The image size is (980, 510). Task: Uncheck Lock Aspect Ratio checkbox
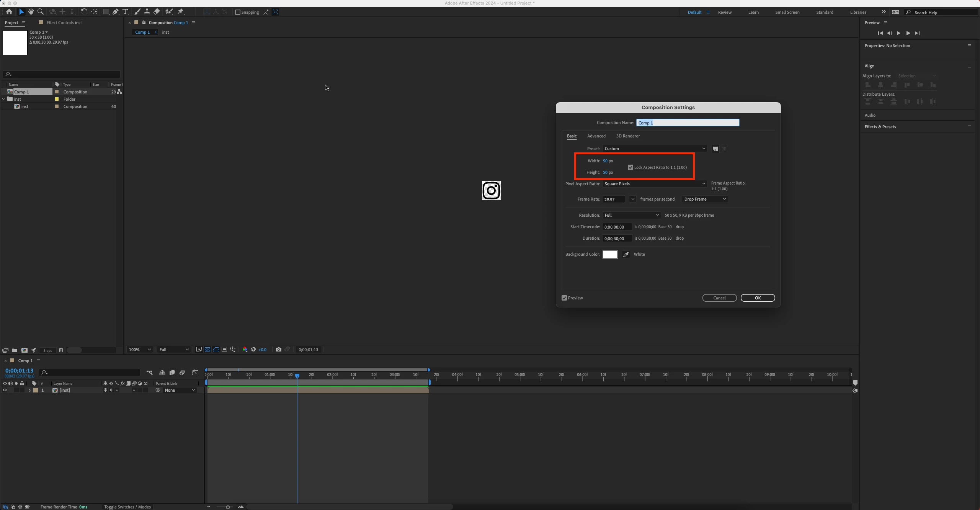(630, 167)
